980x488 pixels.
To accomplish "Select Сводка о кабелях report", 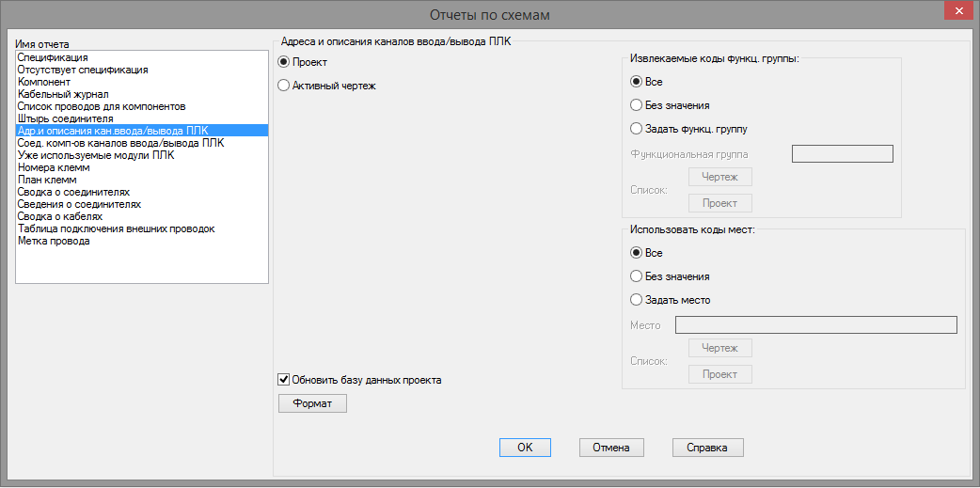I will pyautogui.click(x=142, y=216).
